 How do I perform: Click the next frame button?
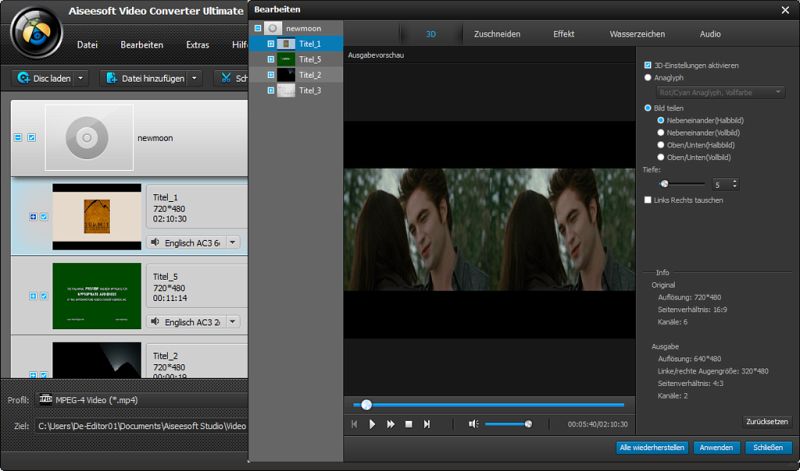(427, 424)
